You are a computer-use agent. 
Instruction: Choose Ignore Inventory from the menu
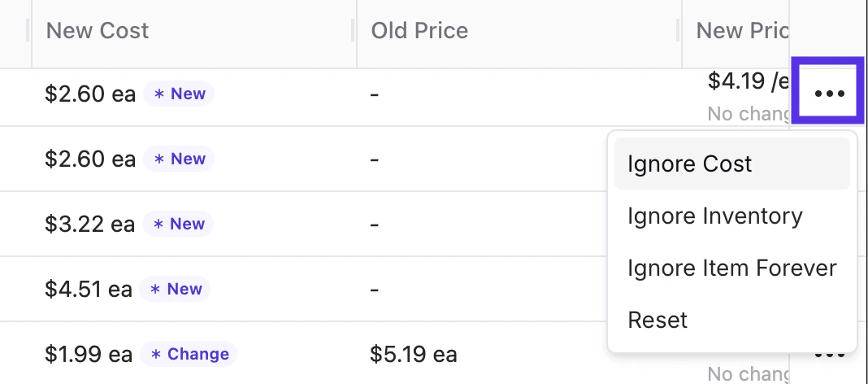(714, 216)
